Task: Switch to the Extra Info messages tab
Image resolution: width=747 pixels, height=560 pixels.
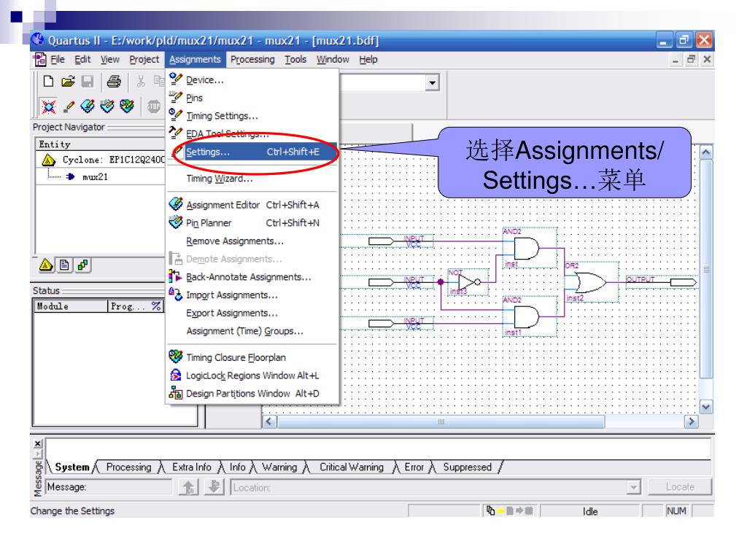Action: coord(192,467)
